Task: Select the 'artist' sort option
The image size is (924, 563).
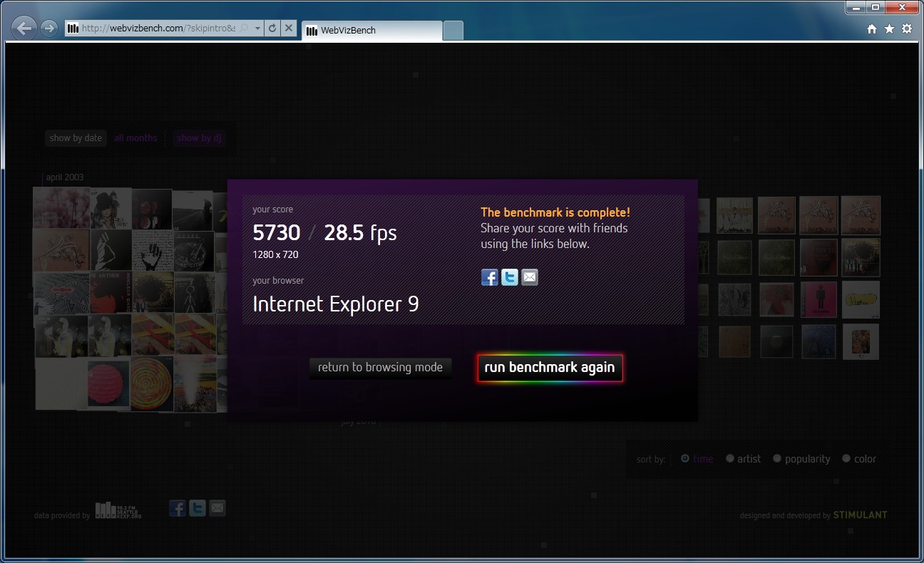Action: 743,459
